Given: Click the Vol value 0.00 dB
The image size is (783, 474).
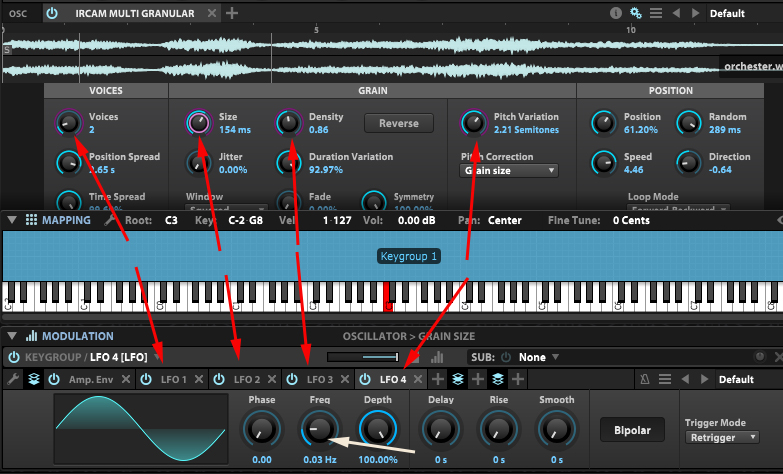Looking at the screenshot, I should coord(416,220).
